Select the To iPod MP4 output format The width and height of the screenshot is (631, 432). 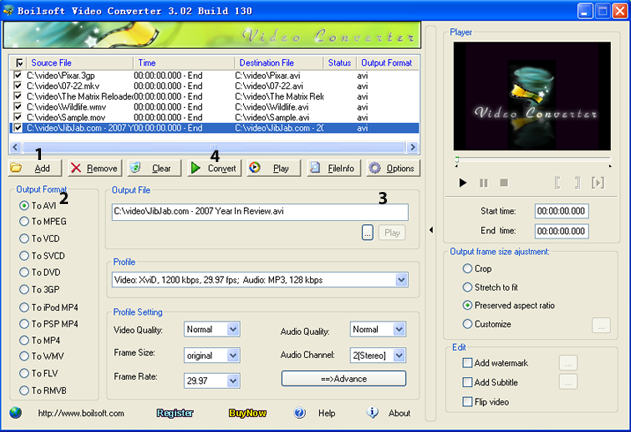click(x=49, y=307)
